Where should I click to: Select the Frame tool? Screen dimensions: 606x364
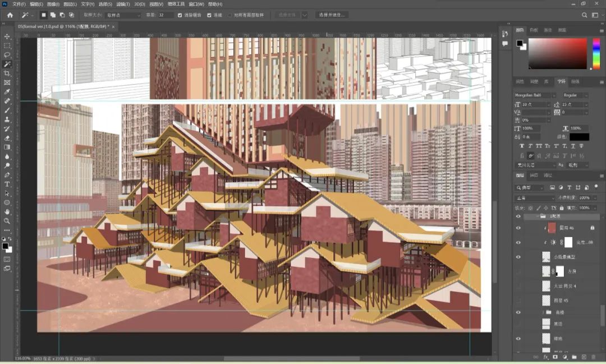point(7,82)
